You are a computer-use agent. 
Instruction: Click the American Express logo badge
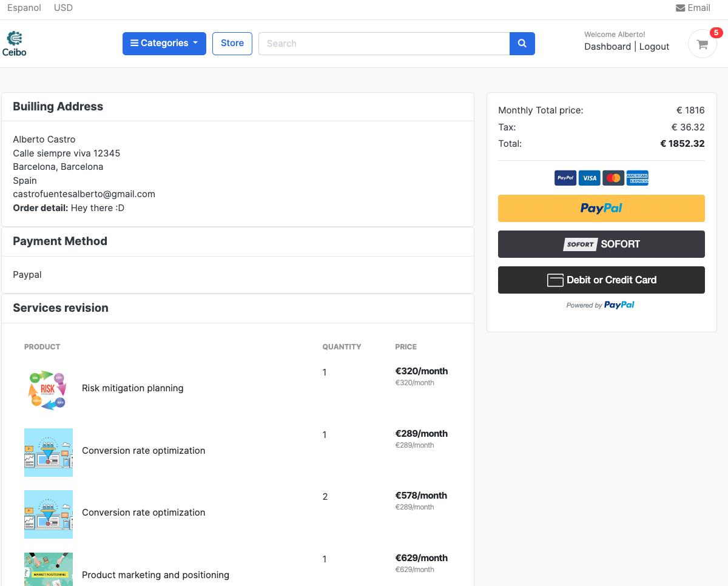638,178
